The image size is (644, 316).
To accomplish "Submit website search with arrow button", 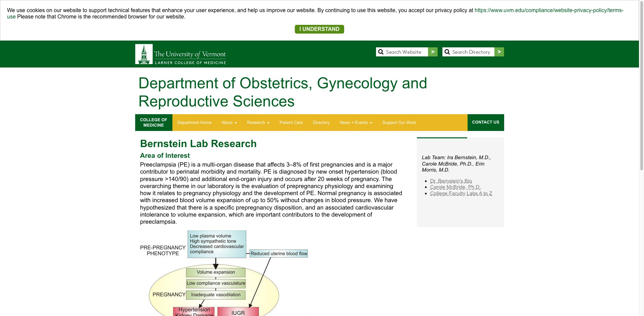I will [x=433, y=52].
